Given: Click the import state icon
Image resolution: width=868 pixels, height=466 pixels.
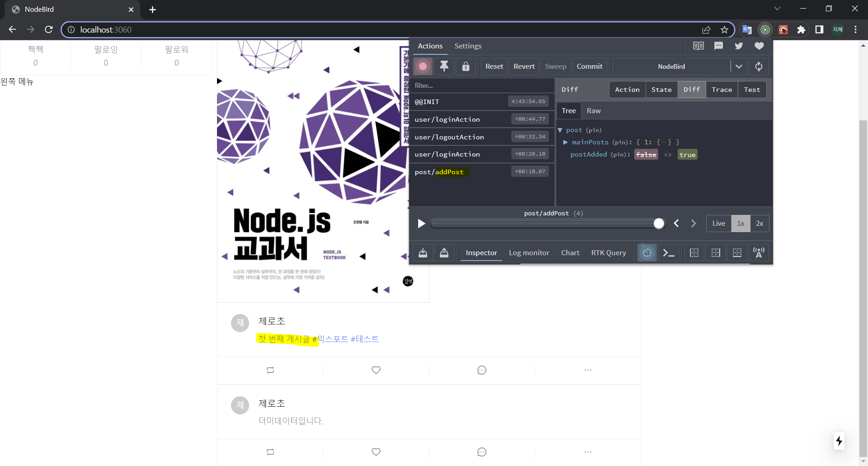Looking at the screenshot, I should point(423,253).
